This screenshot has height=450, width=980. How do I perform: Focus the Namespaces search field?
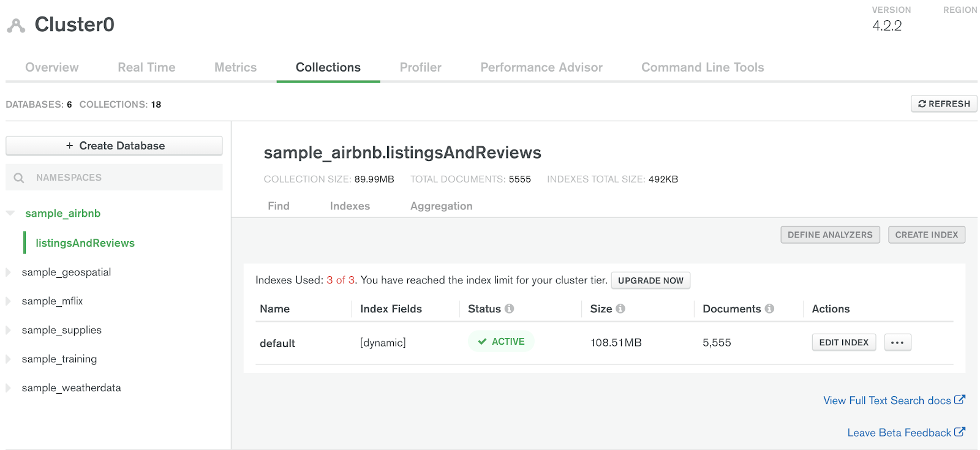[114, 178]
